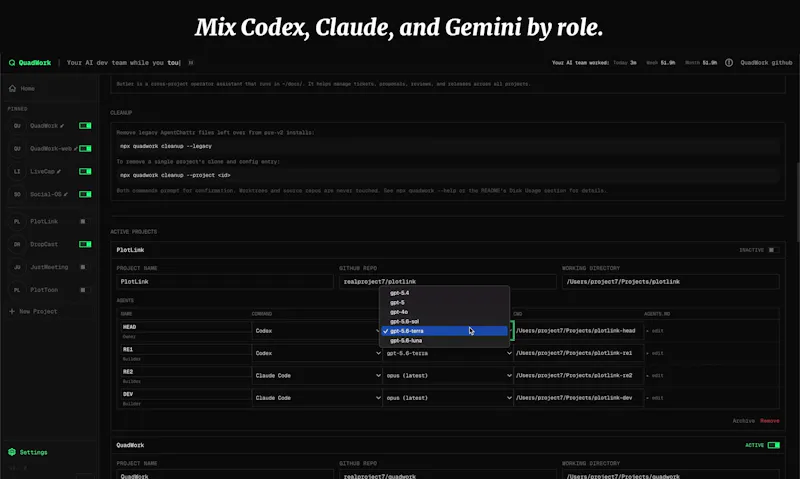The width and height of the screenshot is (800, 479).
Task: Click the Settings gear icon
Action: [12, 452]
